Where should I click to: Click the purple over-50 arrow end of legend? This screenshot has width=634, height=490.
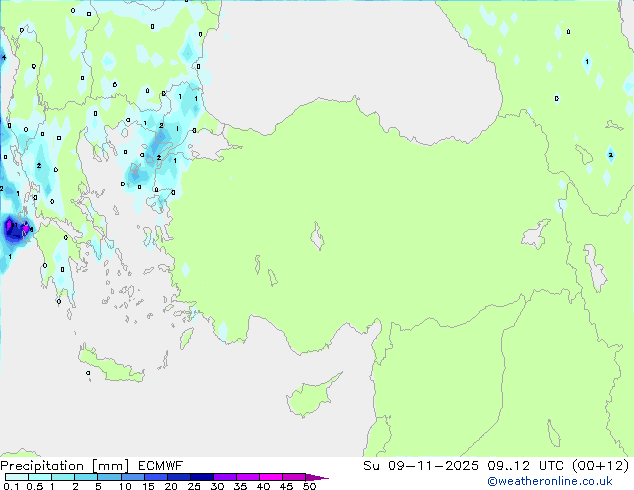(317, 477)
